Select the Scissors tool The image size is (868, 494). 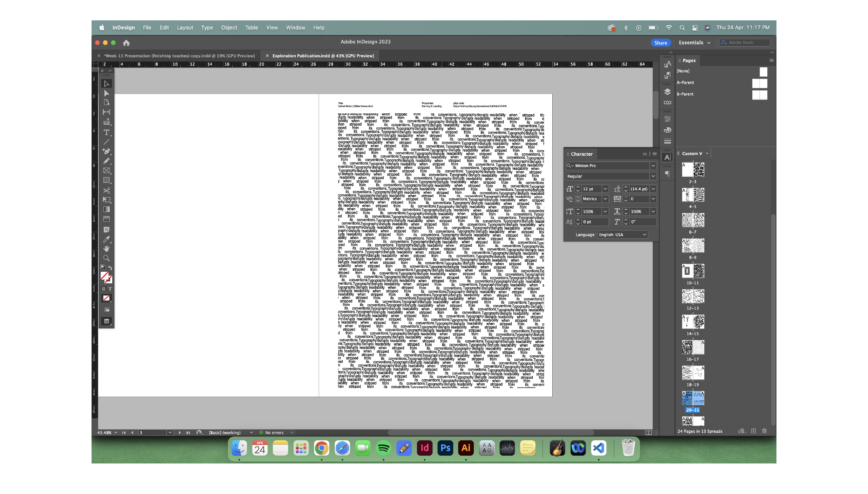point(106,190)
